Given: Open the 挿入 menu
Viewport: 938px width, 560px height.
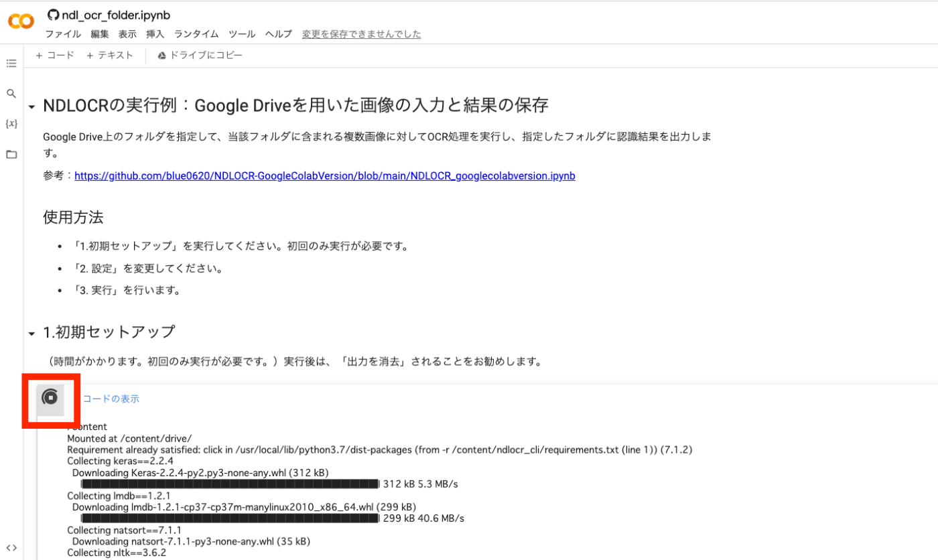Looking at the screenshot, I should [155, 34].
